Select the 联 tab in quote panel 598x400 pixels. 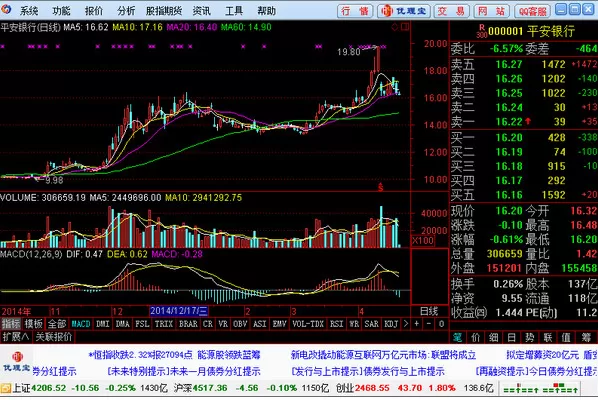click(x=548, y=337)
